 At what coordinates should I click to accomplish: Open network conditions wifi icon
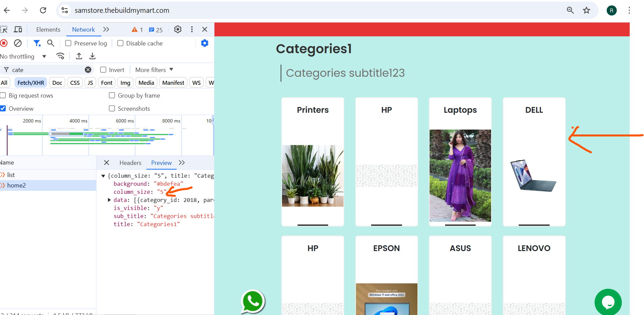point(61,56)
